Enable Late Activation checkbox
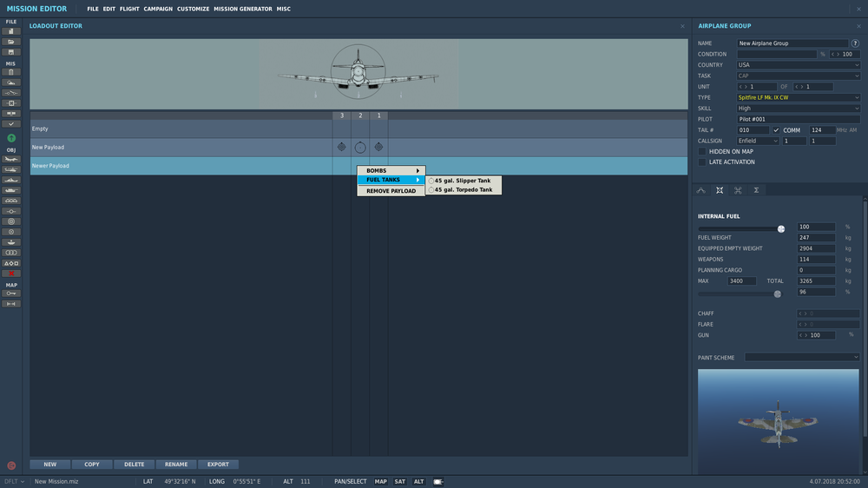 click(x=702, y=162)
